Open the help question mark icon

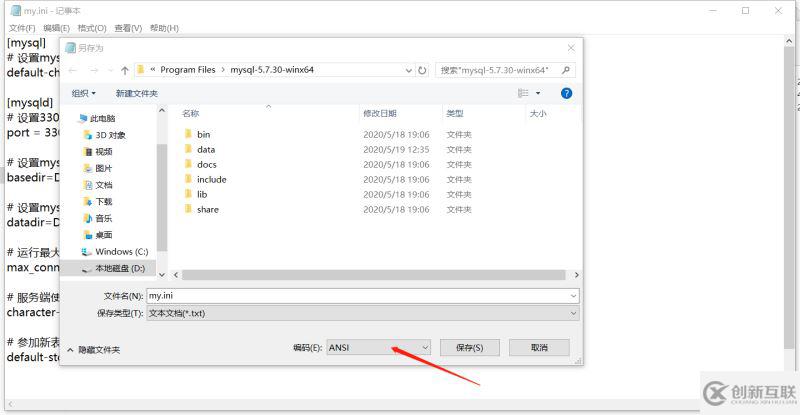[566, 93]
